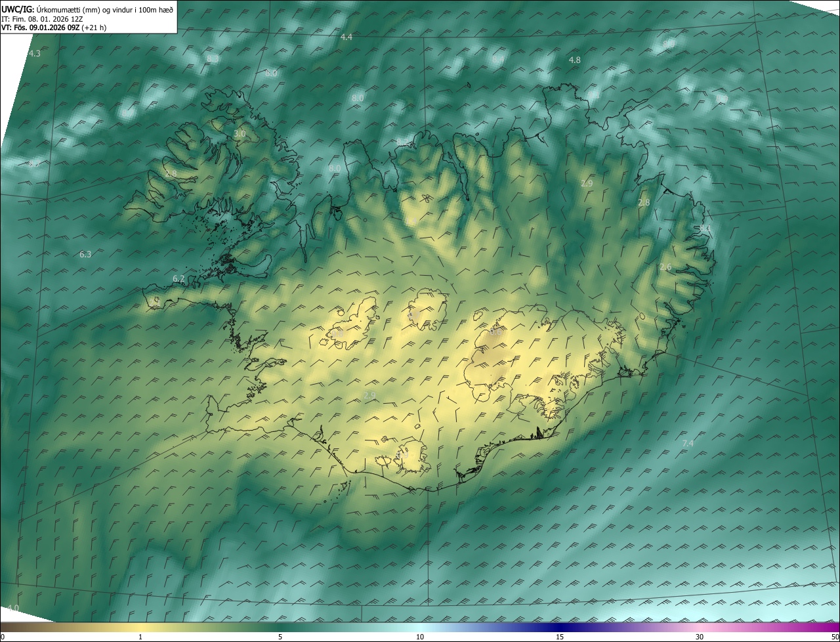Click the colour scale tick label "15"
Image resolution: width=840 pixels, height=642 pixels.
click(x=560, y=637)
